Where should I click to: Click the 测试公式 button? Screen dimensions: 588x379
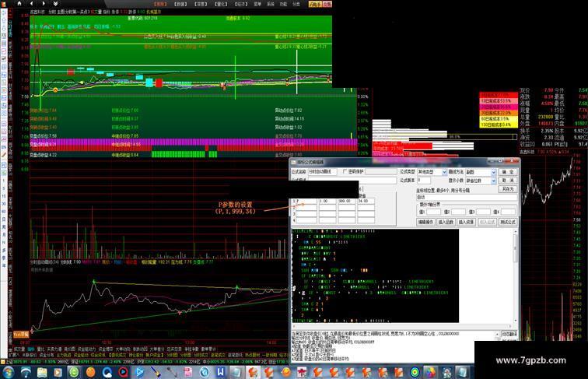(x=507, y=222)
